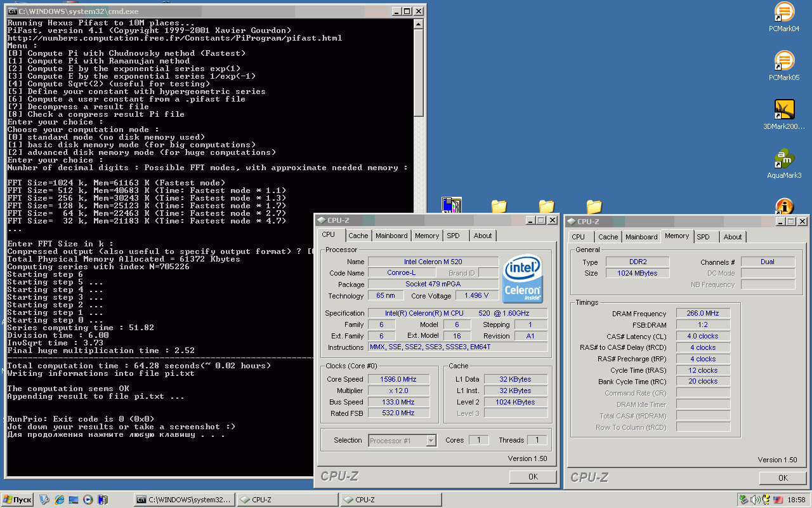The width and height of the screenshot is (812, 508).
Task: Click OK in the right CPU-Z Memory window
Action: point(783,478)
